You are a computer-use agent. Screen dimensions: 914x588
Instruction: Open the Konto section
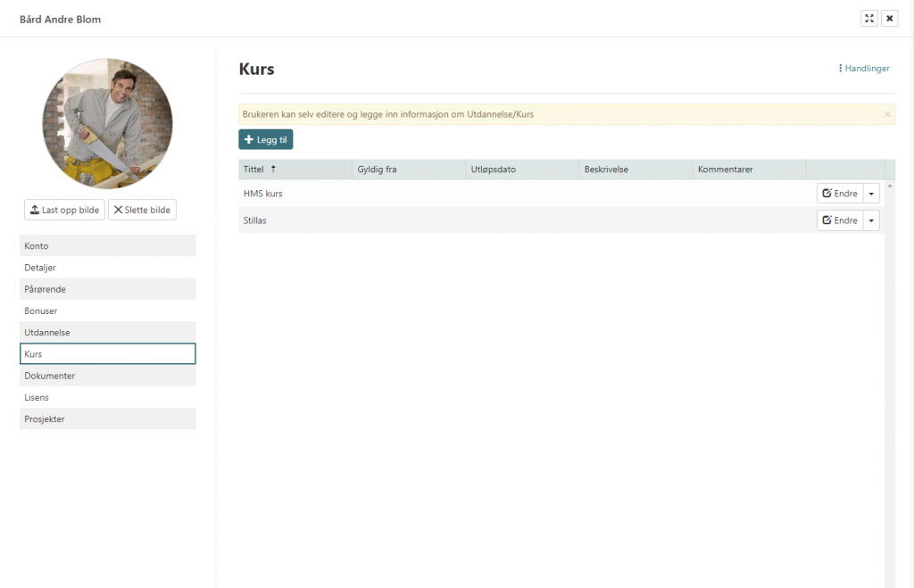pyautogui.click(x=107, y=245)
